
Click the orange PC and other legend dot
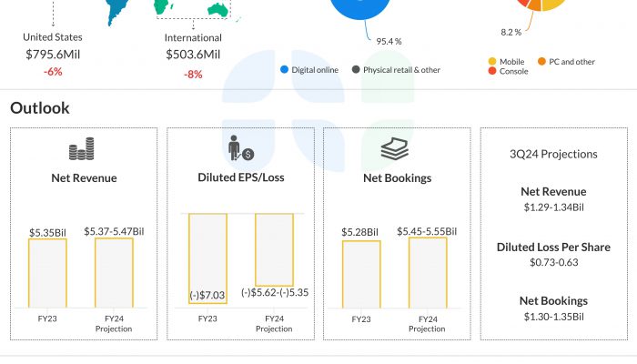(541, 61)
